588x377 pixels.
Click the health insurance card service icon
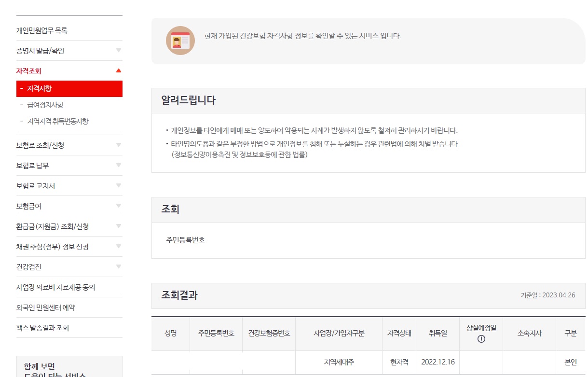(180, 41)
